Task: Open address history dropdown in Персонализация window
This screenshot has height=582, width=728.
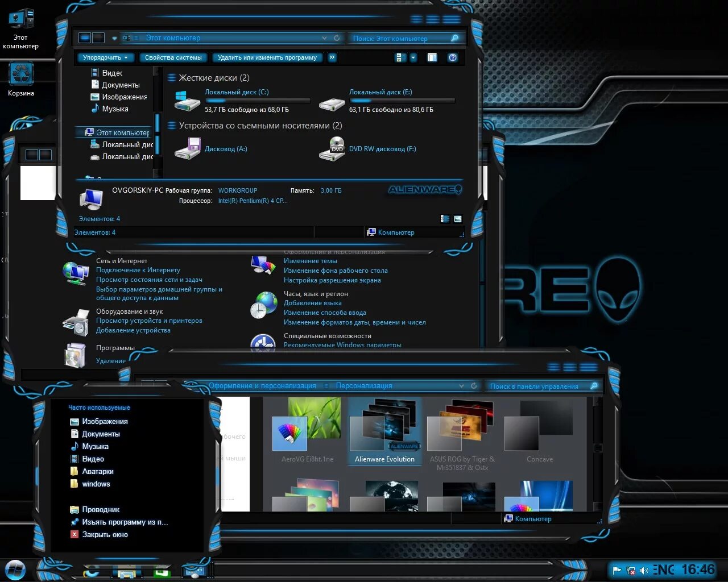Action: pyautogui.click(x=461, y=385)
